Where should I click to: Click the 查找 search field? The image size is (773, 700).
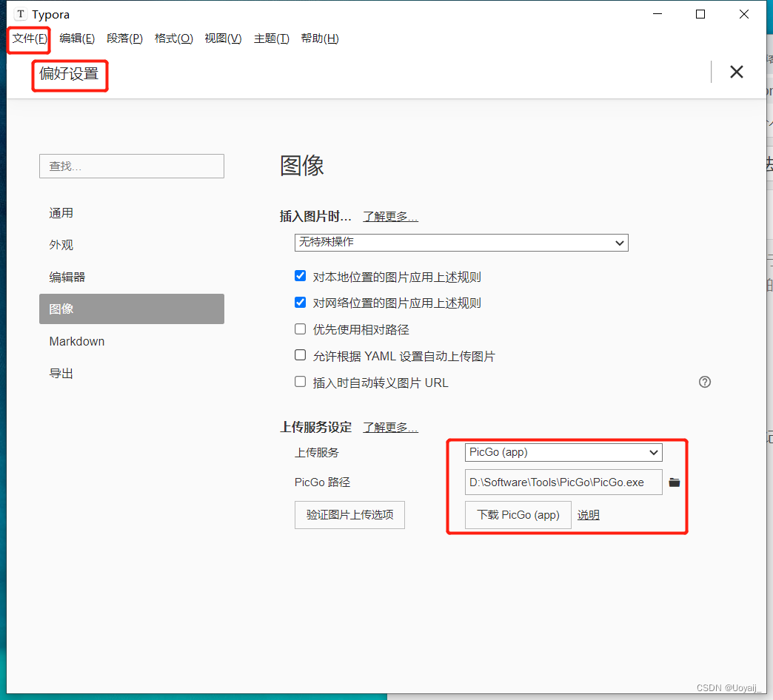coord(132,166)
